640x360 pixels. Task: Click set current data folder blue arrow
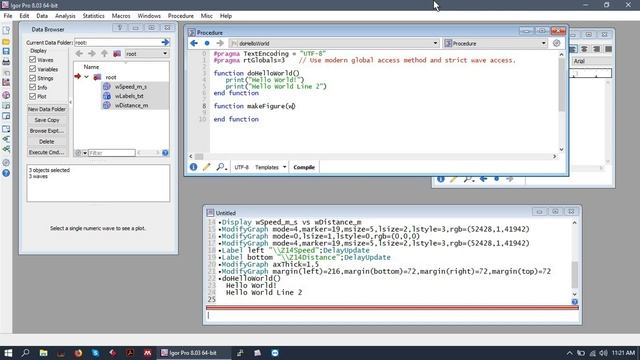[165, 42]
